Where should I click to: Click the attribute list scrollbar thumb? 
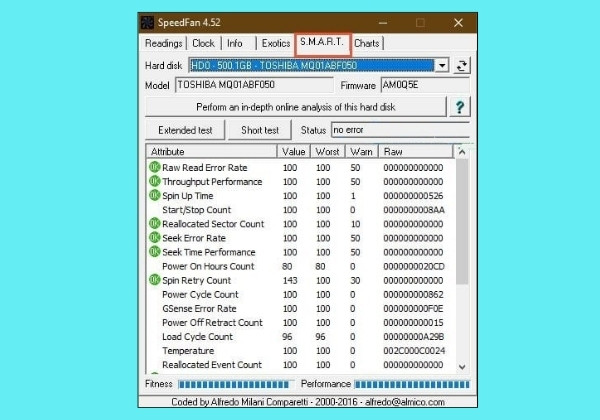(462, 222)
